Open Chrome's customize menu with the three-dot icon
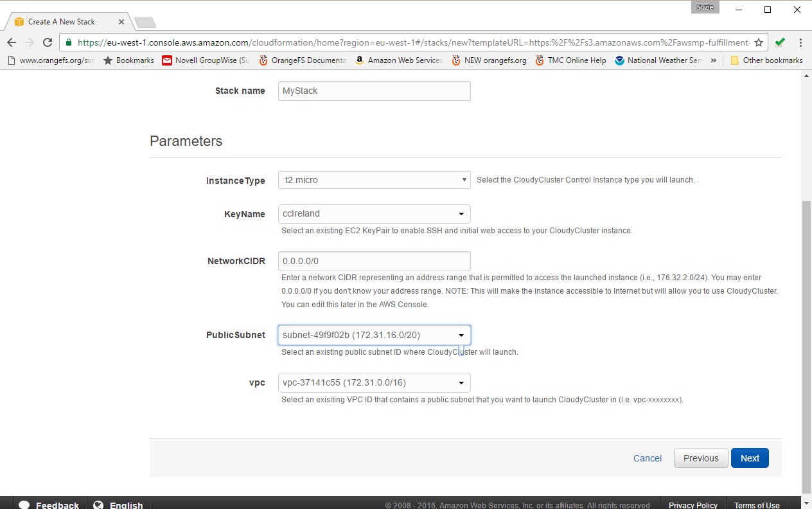The width and height of the screenshot is (812, 509). [800, 42]
